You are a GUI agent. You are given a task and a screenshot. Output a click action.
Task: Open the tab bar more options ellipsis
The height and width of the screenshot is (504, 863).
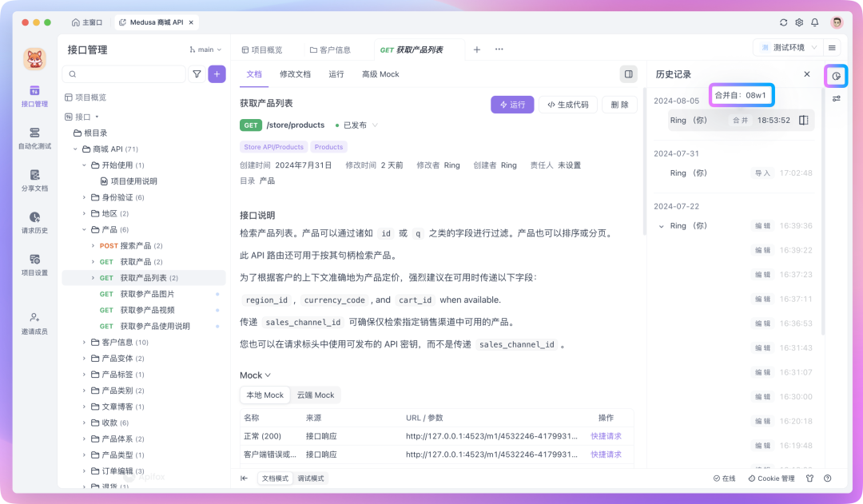499,50
